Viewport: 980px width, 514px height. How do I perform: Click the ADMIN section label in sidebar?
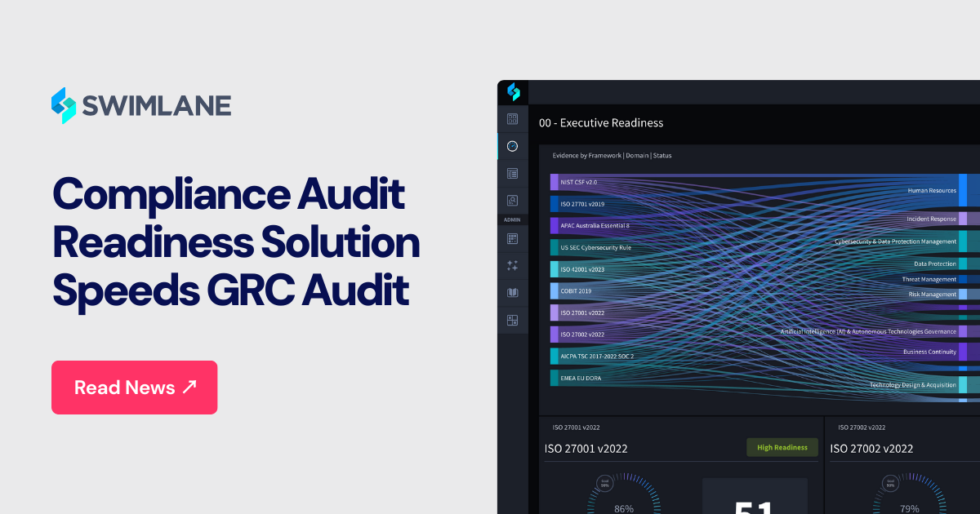point(512,220)
